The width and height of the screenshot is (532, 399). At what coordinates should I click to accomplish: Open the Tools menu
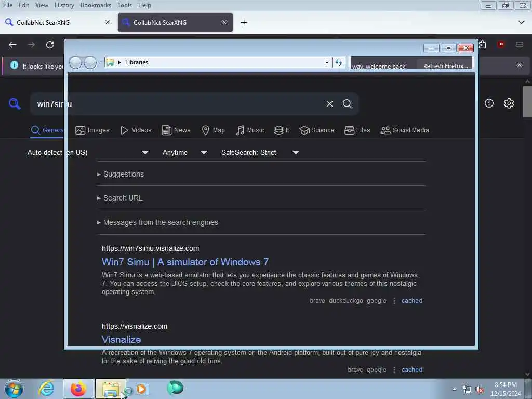coord(125,5)
